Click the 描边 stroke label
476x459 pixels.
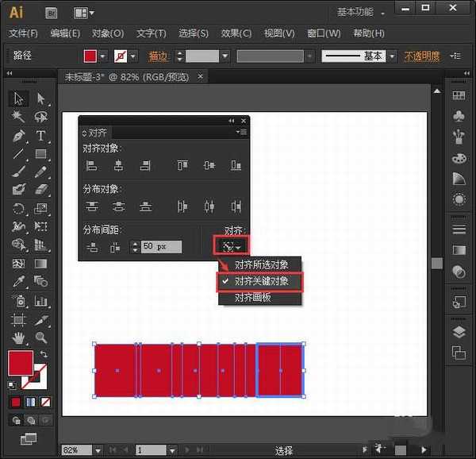(x=158, y=56)
